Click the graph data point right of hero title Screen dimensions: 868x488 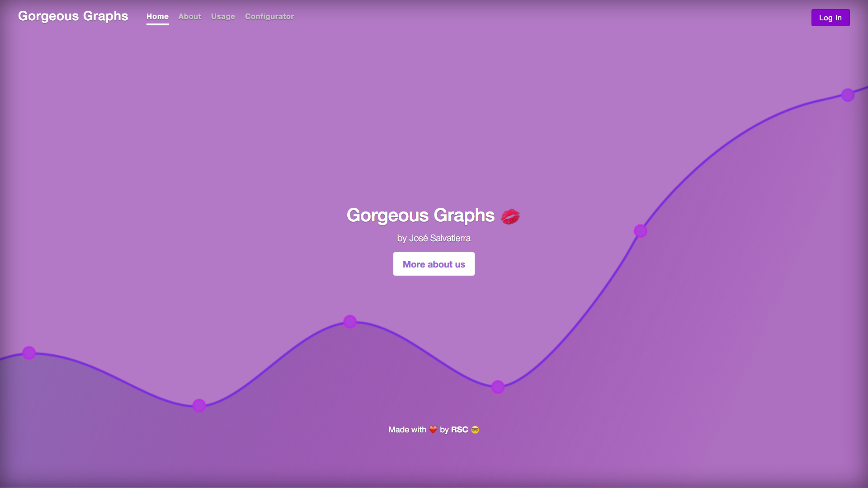coord(640,231)
